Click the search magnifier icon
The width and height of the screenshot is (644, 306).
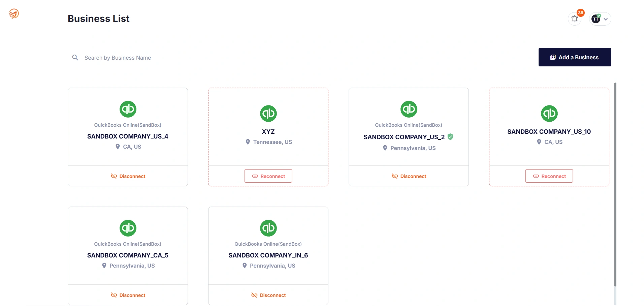(75, 58)
